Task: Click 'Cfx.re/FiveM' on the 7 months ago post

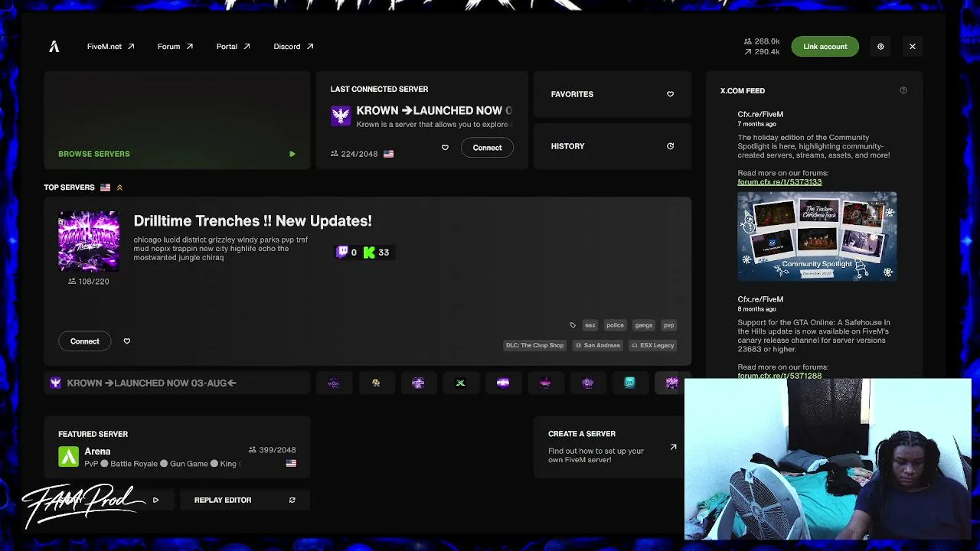Action: (760, 114)
